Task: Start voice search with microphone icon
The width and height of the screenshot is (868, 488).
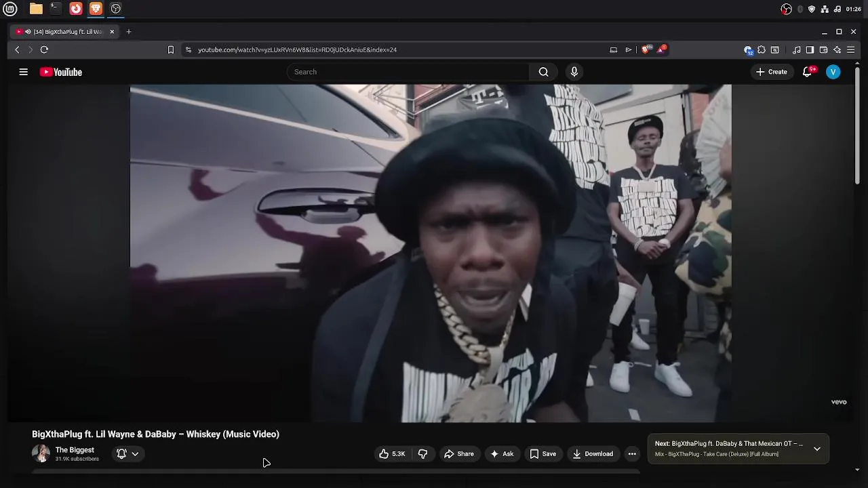Action: coord(574,72)
